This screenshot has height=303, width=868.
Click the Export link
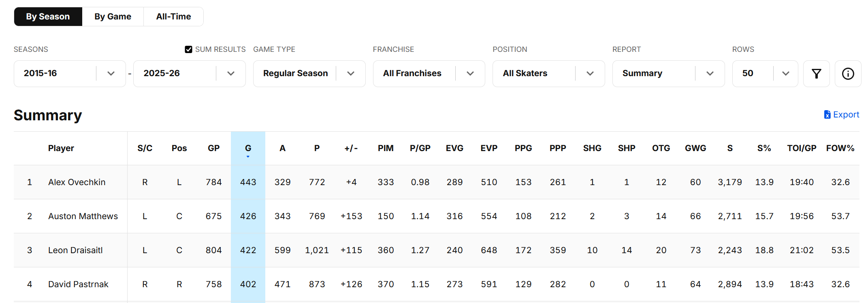tap(846, 115)
